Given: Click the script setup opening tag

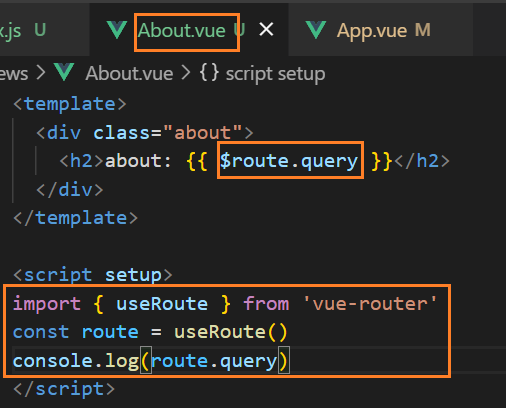Looking at the screenshot, I should 93,275.
